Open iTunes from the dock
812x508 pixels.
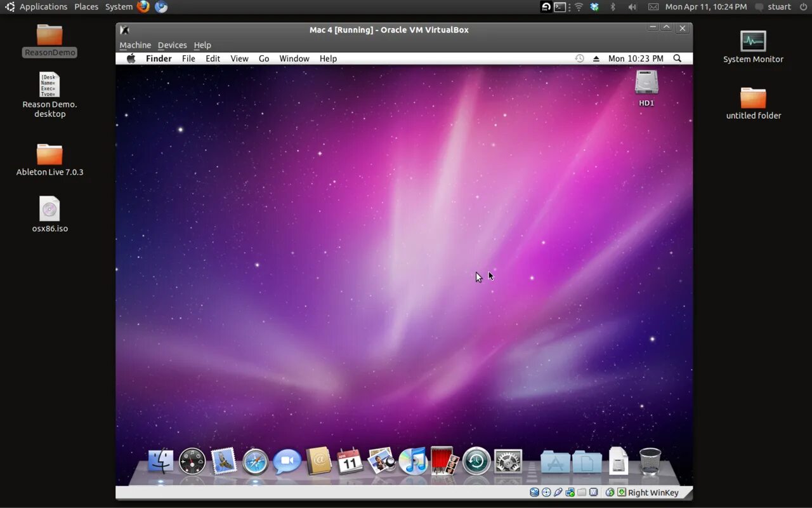click(x=414, y=461)
